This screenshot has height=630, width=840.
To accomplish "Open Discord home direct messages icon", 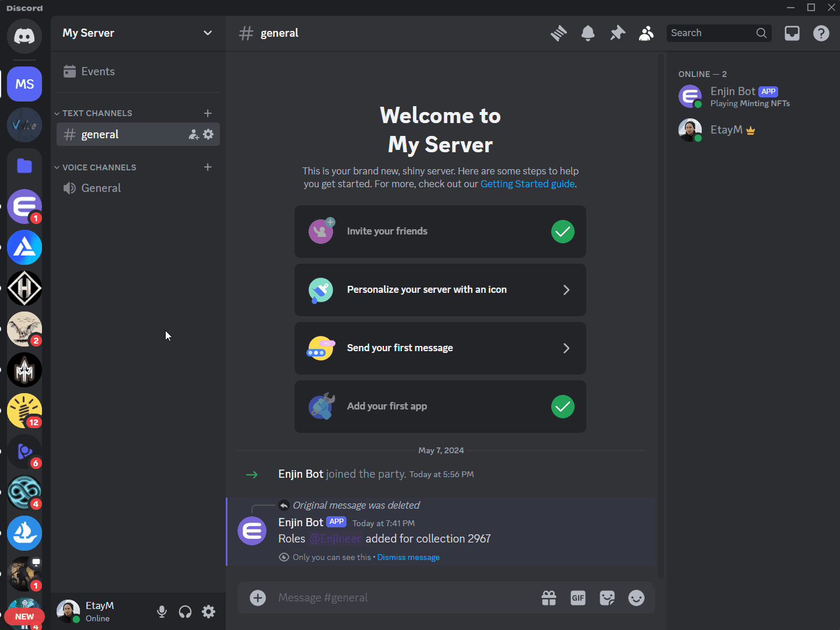I will pyautogui.click(x=24, y=36).
